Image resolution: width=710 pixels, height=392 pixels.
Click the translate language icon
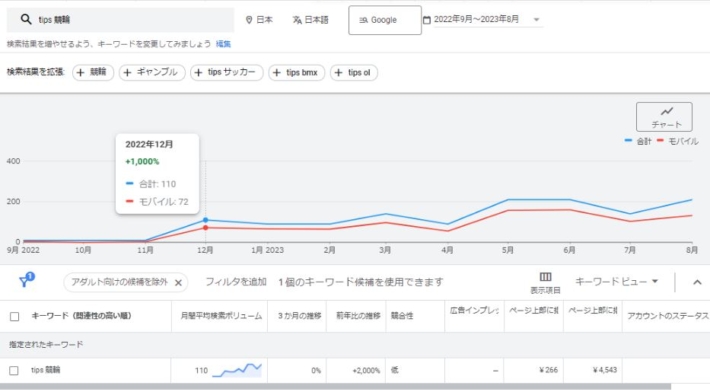[x=297, y=20]
